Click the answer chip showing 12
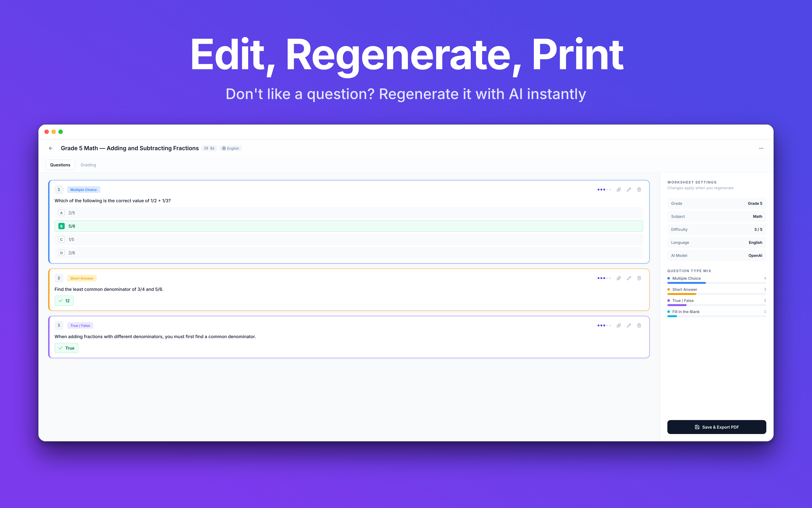Image resolution: width=812 pixels, height=508 pixels. click(x=64, y=301)
